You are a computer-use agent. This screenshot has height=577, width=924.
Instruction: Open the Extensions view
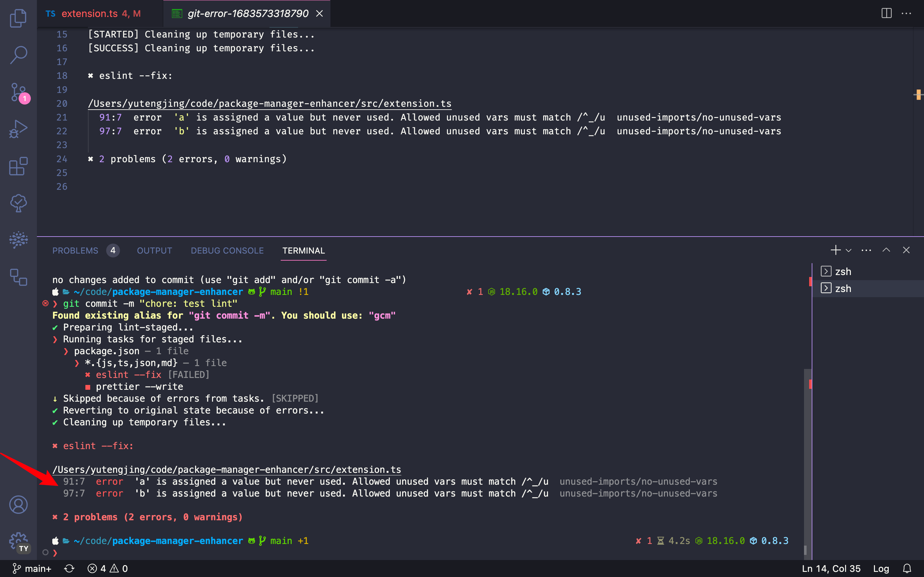(x=18, y=166)
